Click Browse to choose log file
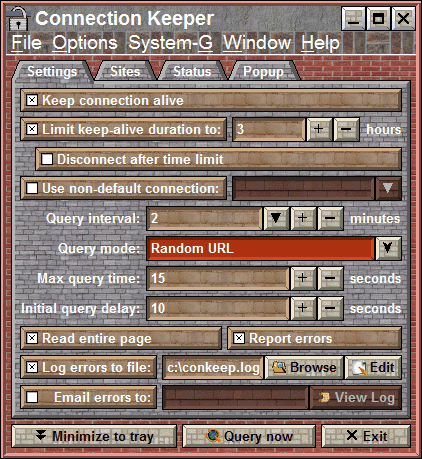 (x=304, y=367)
